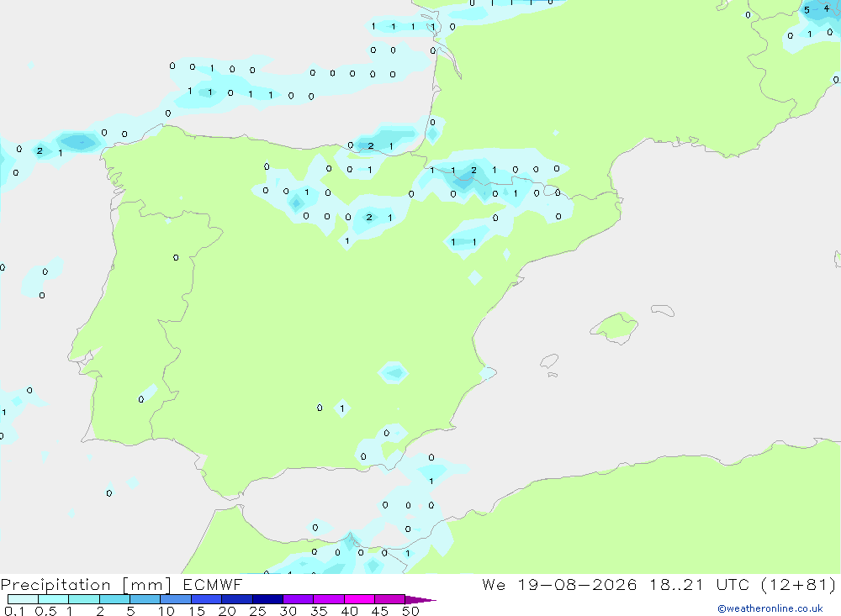Select the date label We 19-08-2026

559,584
